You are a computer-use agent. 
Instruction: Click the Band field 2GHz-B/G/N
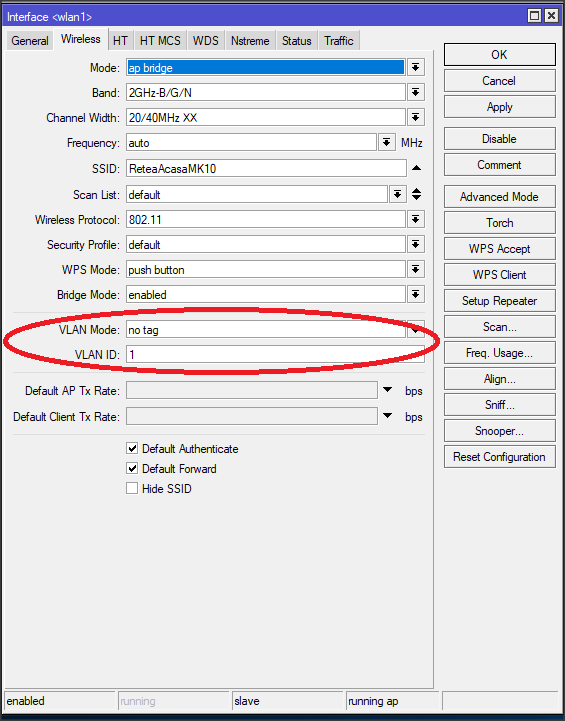pyautogui.click(x=266, y=92)
